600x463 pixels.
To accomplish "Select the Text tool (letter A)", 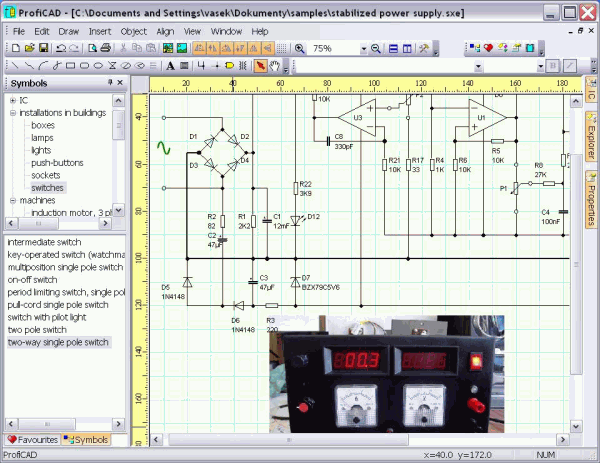I will (170, 66).
